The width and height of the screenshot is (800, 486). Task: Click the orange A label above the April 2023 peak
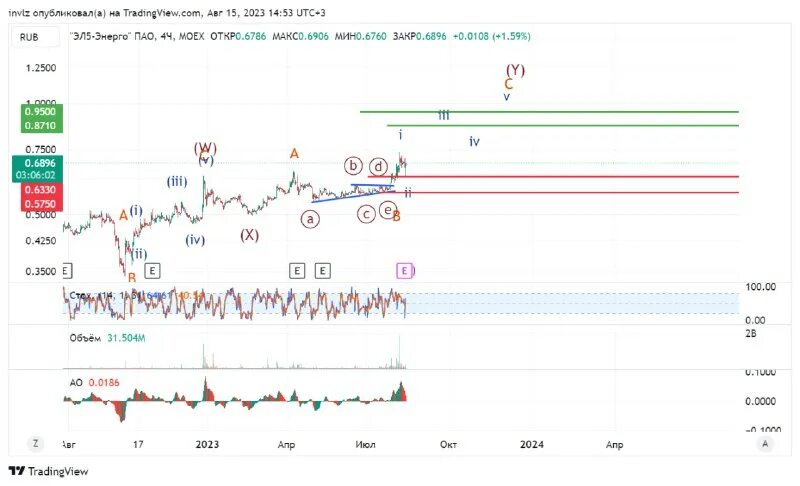294,153
